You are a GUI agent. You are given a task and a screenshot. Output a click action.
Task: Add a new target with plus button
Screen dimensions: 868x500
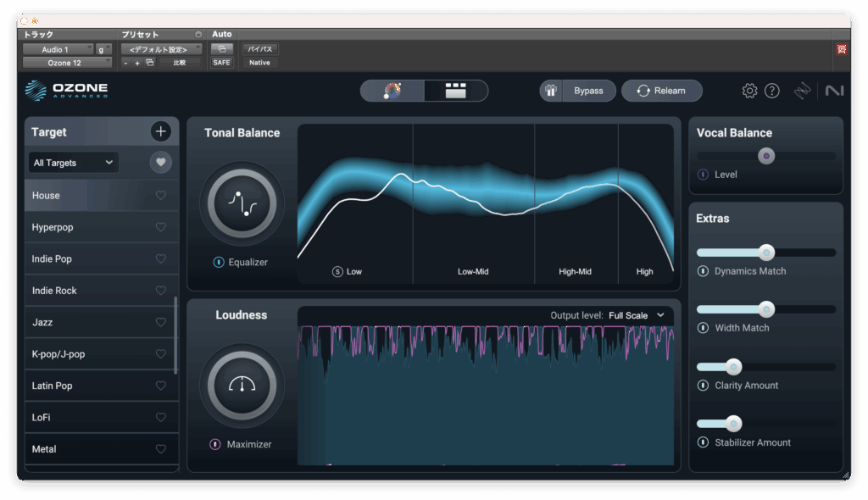point(160,131)
